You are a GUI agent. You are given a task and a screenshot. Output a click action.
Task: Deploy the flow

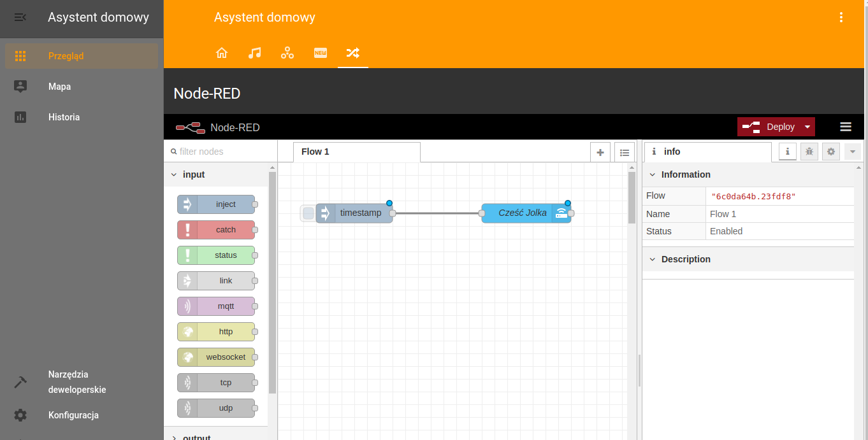coord(769,127)
